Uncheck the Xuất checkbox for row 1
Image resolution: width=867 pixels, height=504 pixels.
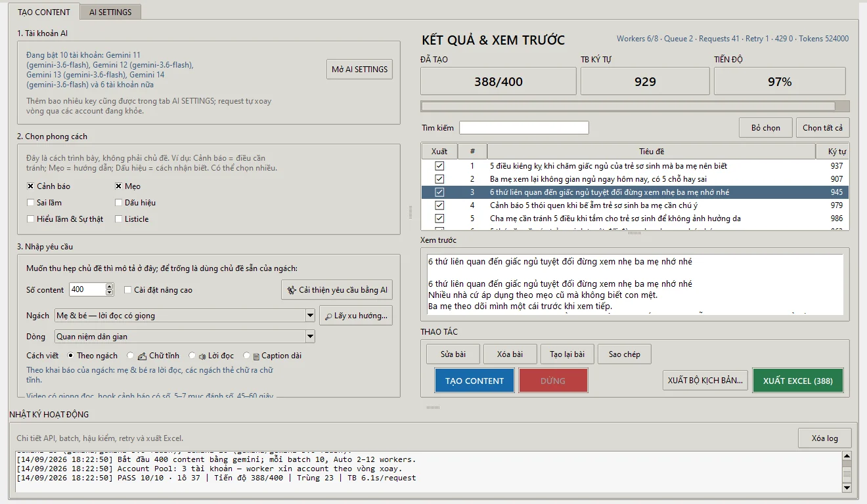439,166
